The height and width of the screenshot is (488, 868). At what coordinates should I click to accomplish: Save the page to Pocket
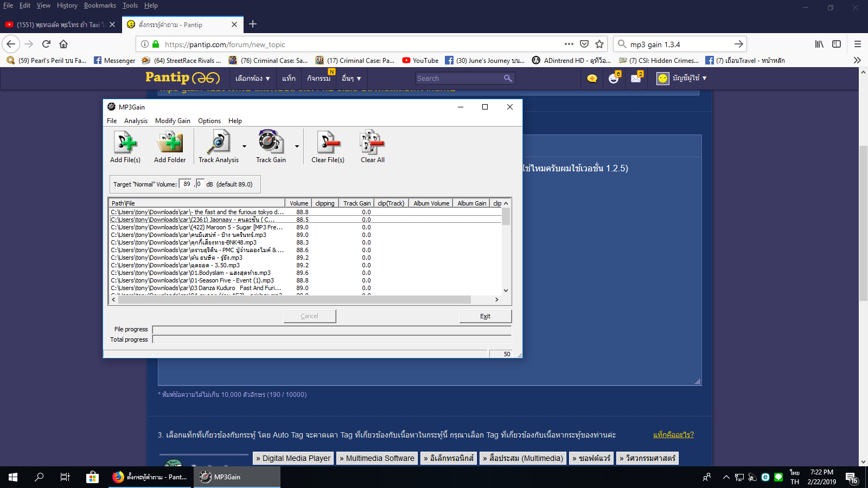click(x=584, y=44)
